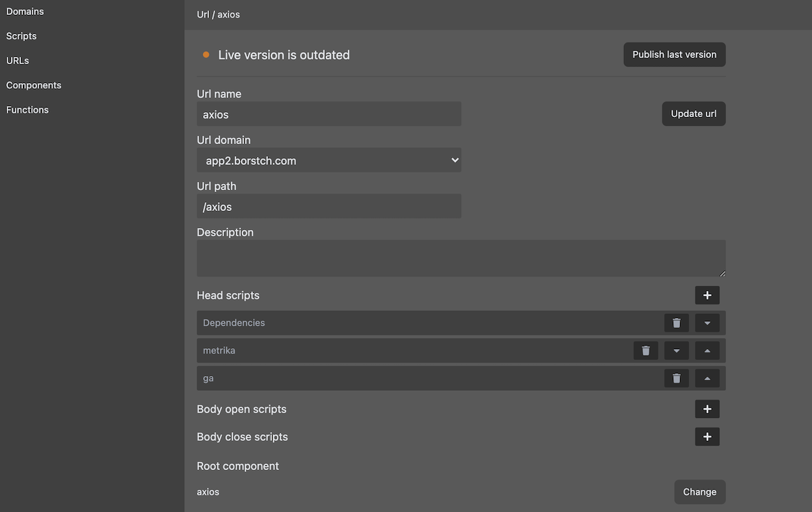Delete the Dependencies head script
The image size is (812, 512).
(x=677, y=323)
